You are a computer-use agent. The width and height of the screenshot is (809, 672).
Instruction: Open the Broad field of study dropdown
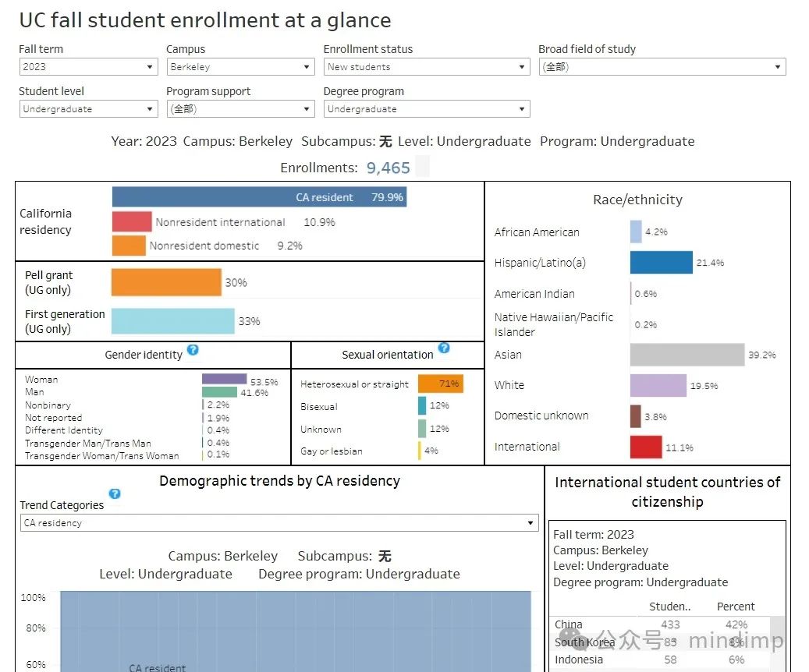pos(662,67)
